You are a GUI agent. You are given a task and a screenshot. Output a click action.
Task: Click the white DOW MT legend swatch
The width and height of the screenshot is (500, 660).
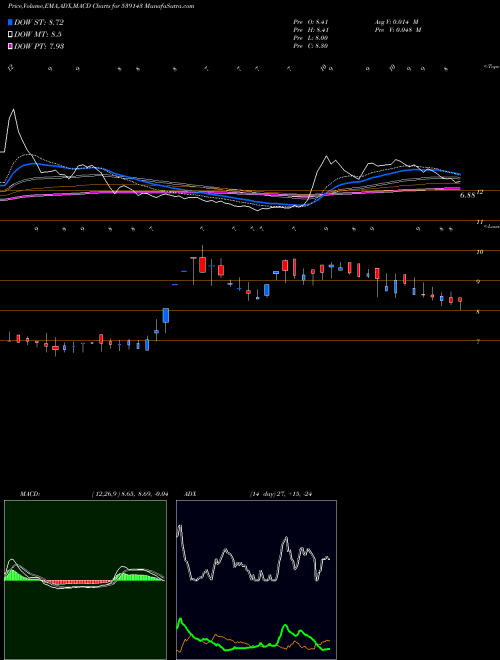point(10,34)
